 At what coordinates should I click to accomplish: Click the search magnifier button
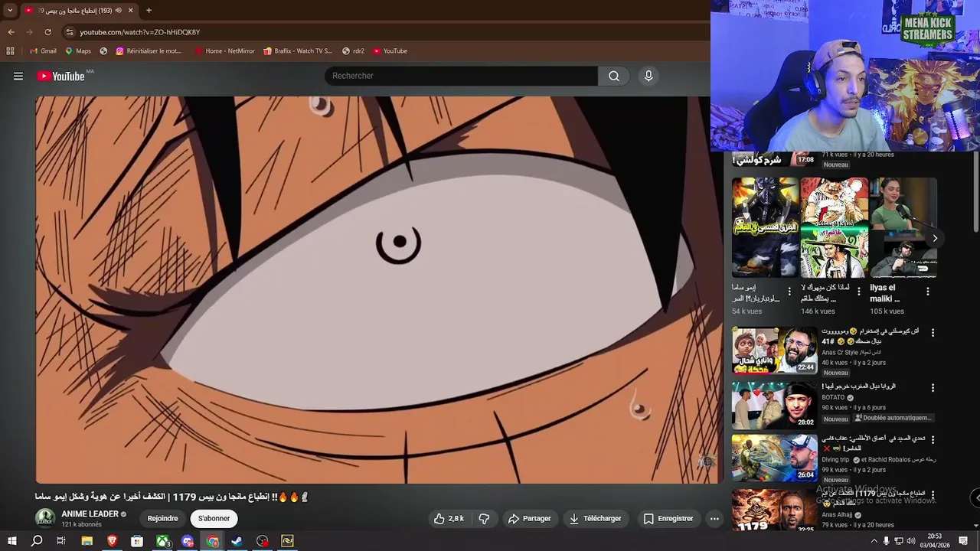(614, 76)
